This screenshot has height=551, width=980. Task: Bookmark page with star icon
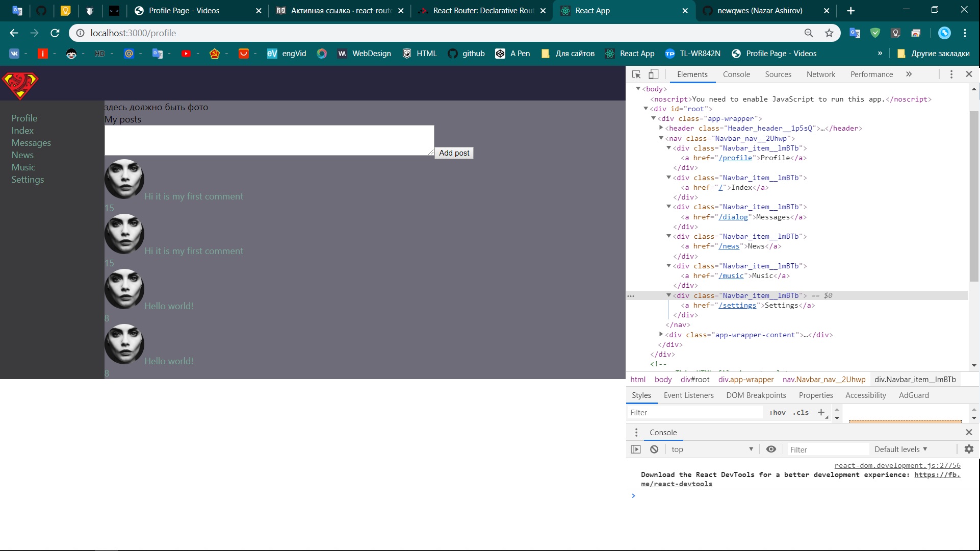(829, 33)
